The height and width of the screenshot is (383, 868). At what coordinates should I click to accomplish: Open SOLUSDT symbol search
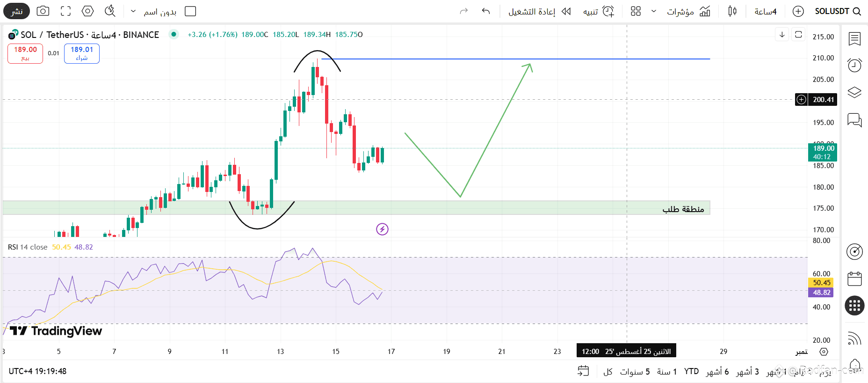coord(838,11)
